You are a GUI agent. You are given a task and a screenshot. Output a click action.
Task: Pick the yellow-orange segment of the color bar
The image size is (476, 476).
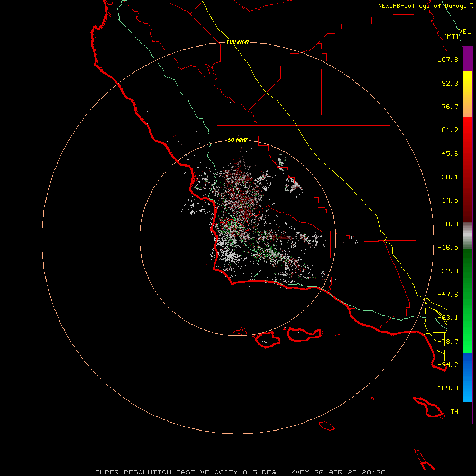click(467, 94)
